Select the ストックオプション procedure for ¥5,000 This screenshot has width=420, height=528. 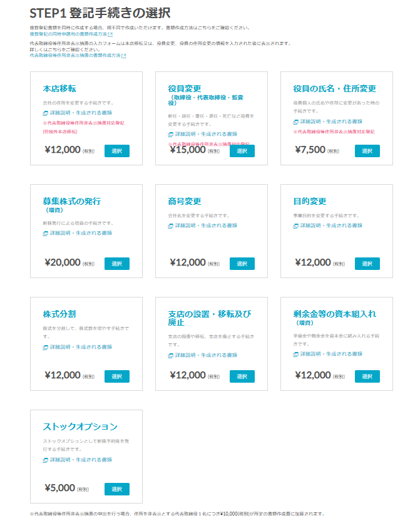point(117,489)
